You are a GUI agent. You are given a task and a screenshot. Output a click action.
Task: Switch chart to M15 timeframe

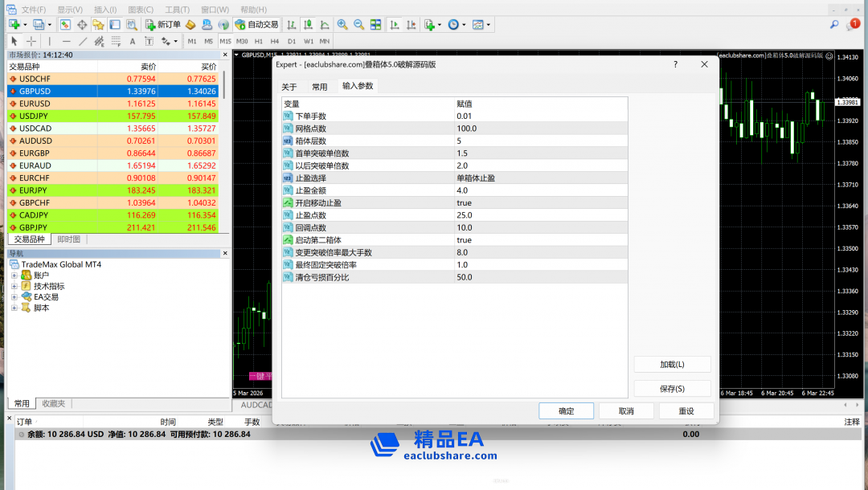click(x=225, y=41)
